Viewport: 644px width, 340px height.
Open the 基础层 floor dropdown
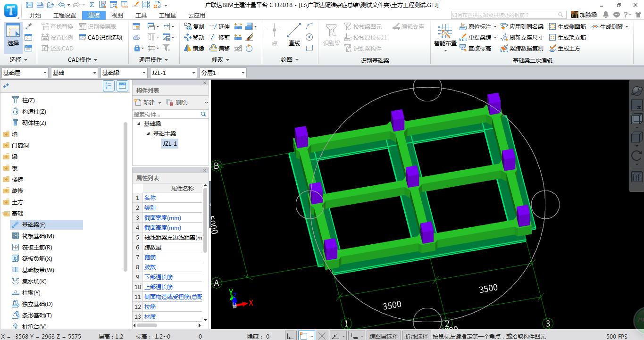point(25,73)
